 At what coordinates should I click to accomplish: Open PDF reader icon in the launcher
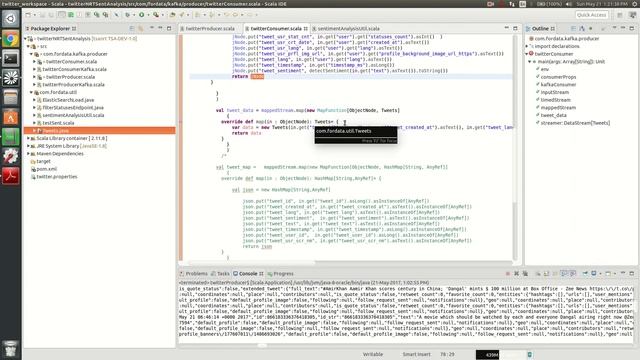coord(11,176)
